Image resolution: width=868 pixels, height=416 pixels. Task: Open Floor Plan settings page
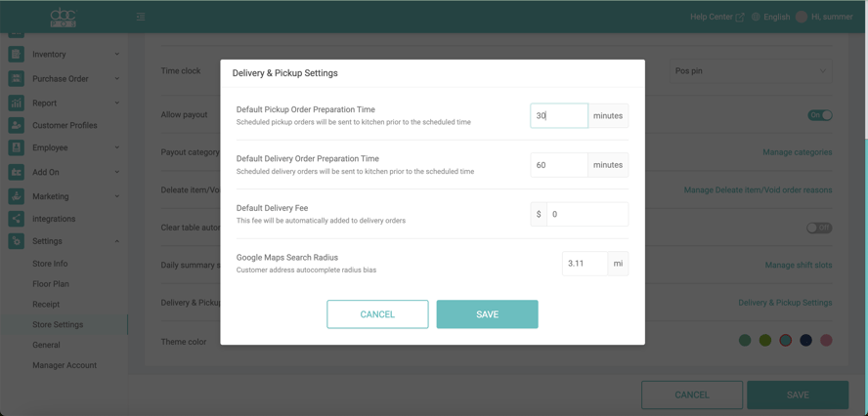click(x=51, y=284)
